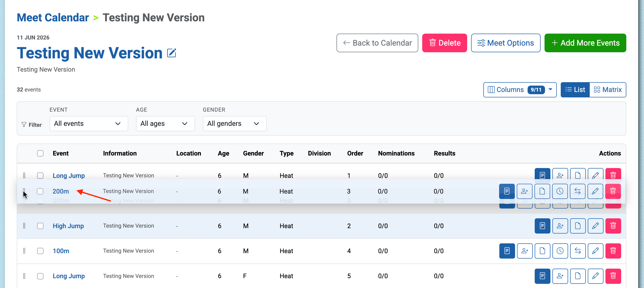Delete the first Long Jump row via trash icon
The width and height of the screenshot is (644, 288).
click(x=613, y=175)
